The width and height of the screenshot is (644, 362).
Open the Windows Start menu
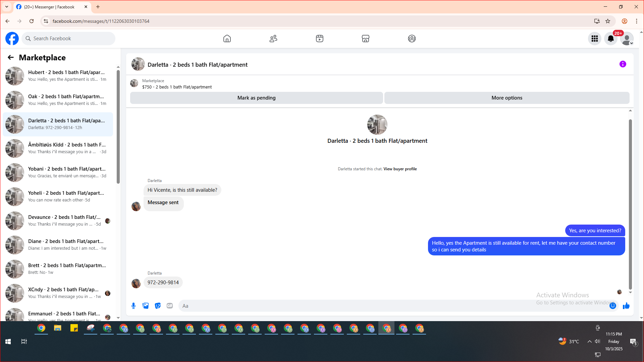click(8, 342)
